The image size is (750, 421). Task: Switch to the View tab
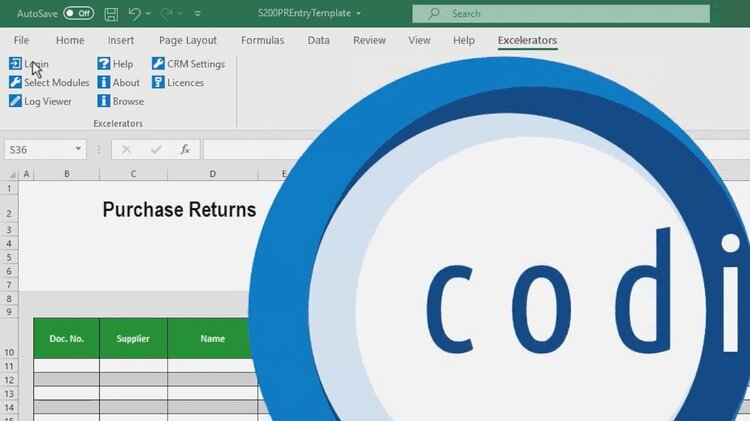419,40
